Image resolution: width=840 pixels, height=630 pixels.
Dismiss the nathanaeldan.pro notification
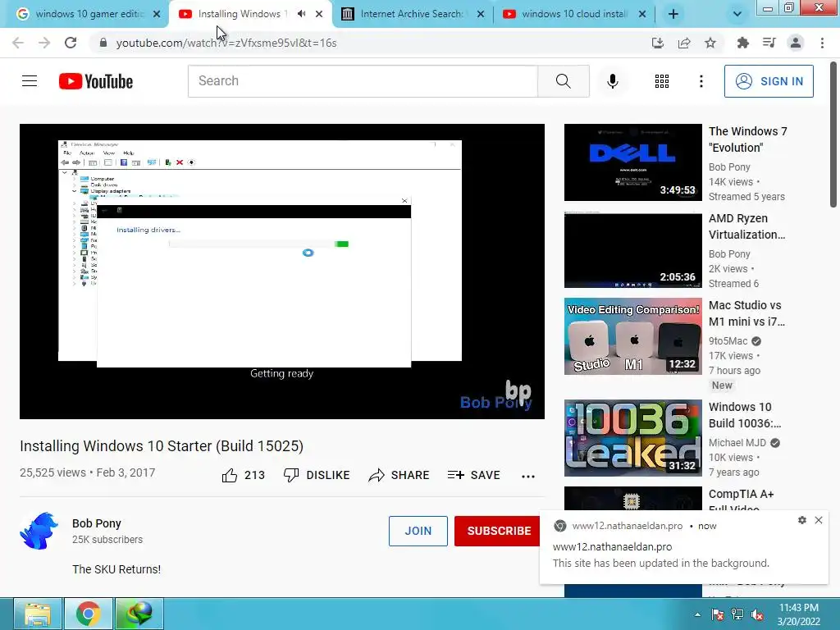(x=819, y=520)
